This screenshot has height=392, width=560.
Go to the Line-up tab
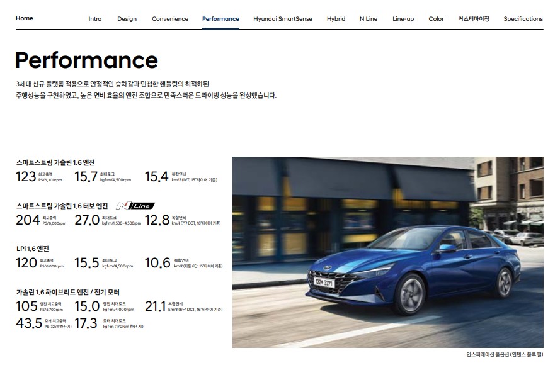tap(403, 19)
